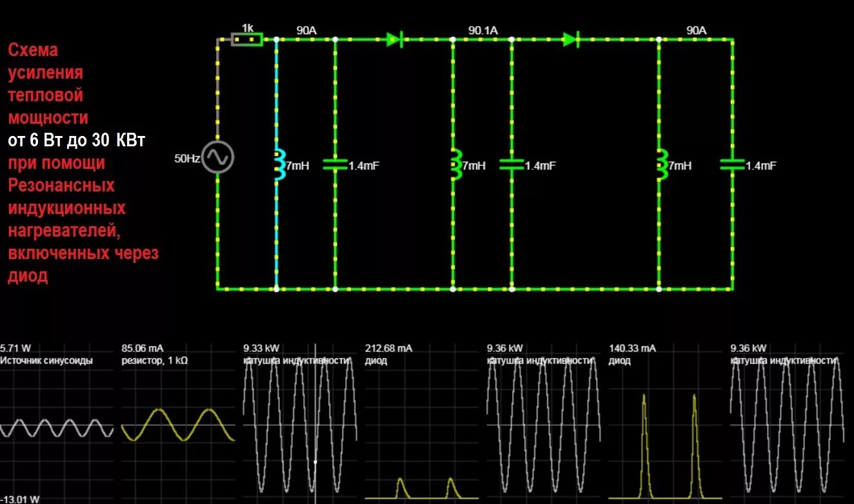Click the 140.33 mA scope reading
This screenshot has height=504, width=854.
633,348
